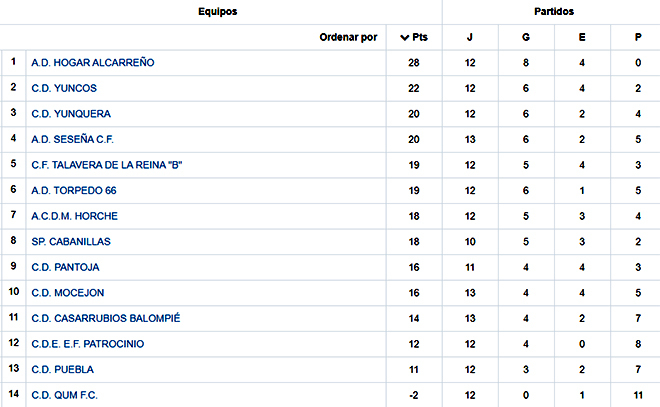
Task: Click A.D. TORPEDO 66 team name
Action: pyautogui.click(x=74, y=191)
